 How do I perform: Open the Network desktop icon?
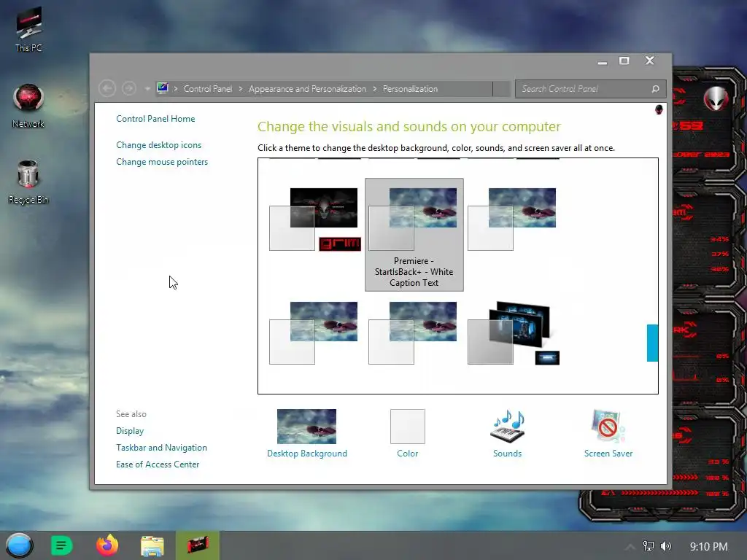point(28,106)
